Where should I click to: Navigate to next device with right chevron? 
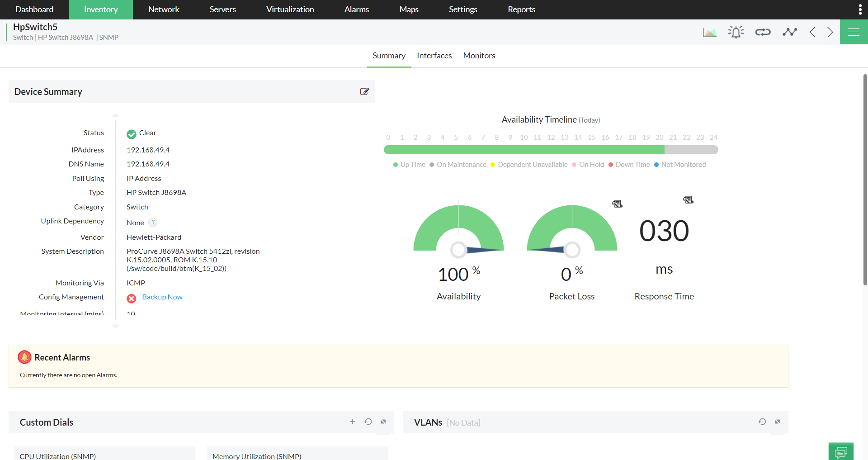830,32
